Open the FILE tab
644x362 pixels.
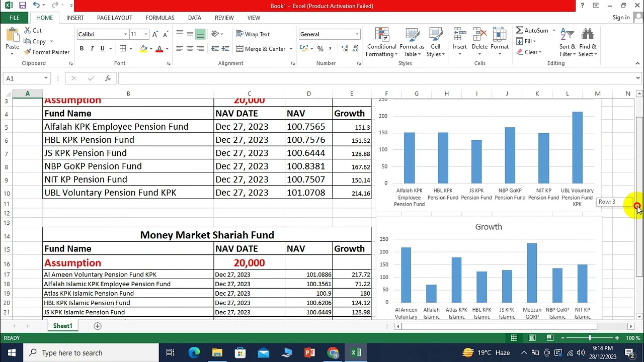pyautogui.click(x=14, y=18)
